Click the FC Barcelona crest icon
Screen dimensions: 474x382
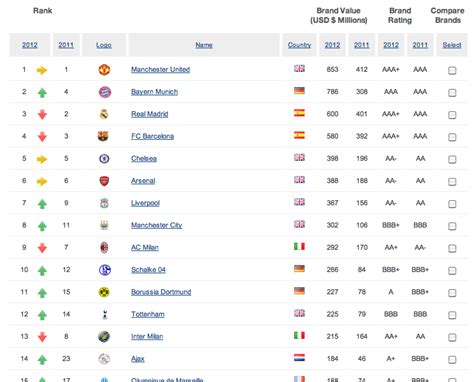pos(103,136)
